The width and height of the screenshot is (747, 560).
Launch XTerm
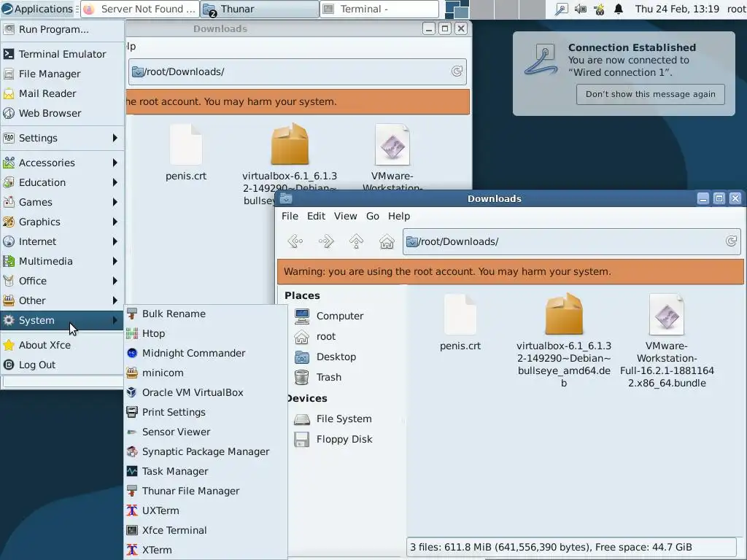pyautogui.click(x=205, y=550)
